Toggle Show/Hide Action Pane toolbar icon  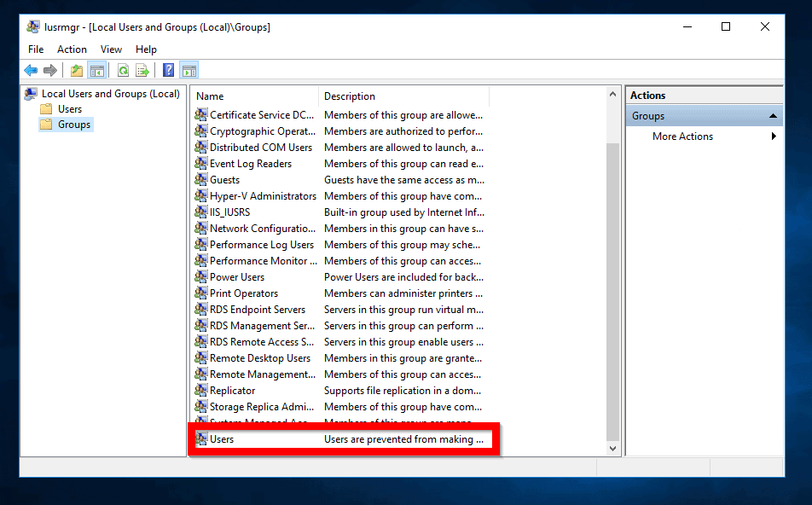(x=188, y=71)
